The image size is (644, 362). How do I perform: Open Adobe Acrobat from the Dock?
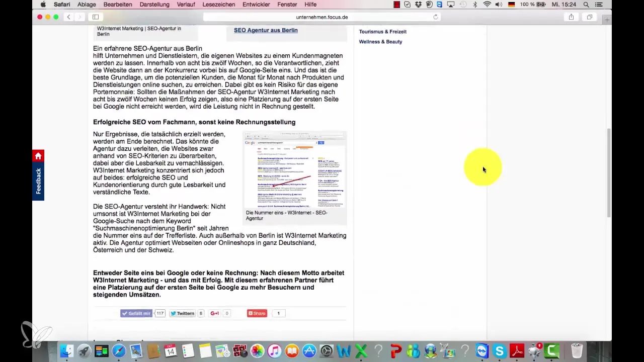pos(517,350)
